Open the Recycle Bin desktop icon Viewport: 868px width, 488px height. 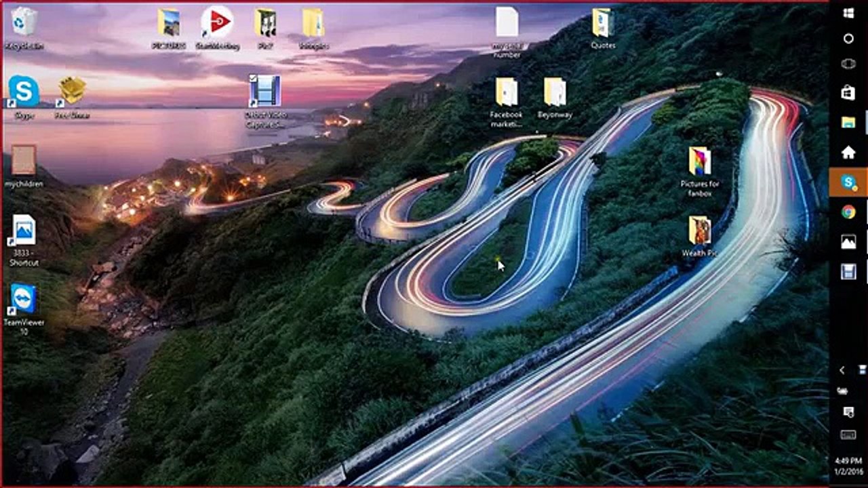[x=24, y=28]
